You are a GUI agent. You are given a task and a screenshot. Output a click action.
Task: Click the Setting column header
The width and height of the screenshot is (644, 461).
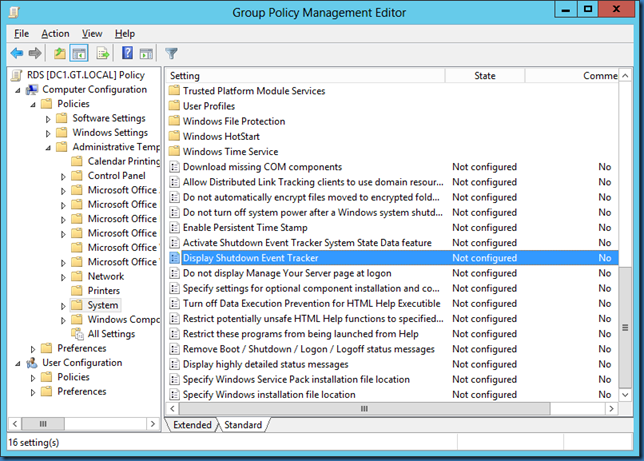(186, 76)
